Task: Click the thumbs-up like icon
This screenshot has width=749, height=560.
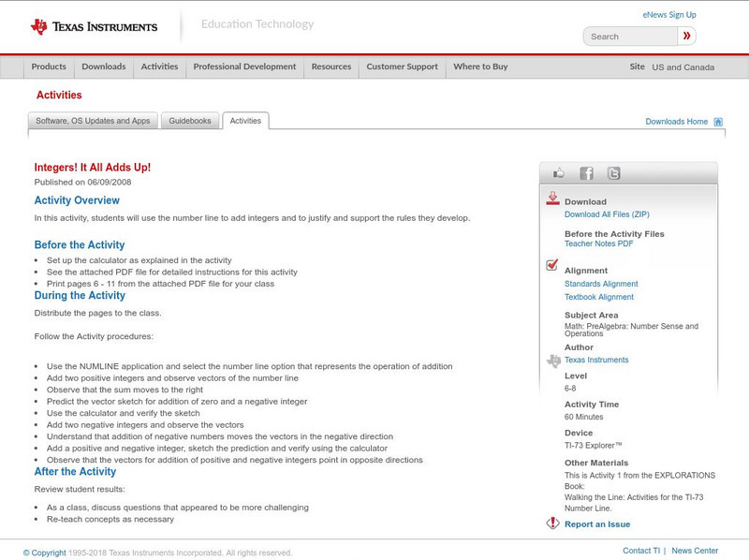Action: click(558, 173)
